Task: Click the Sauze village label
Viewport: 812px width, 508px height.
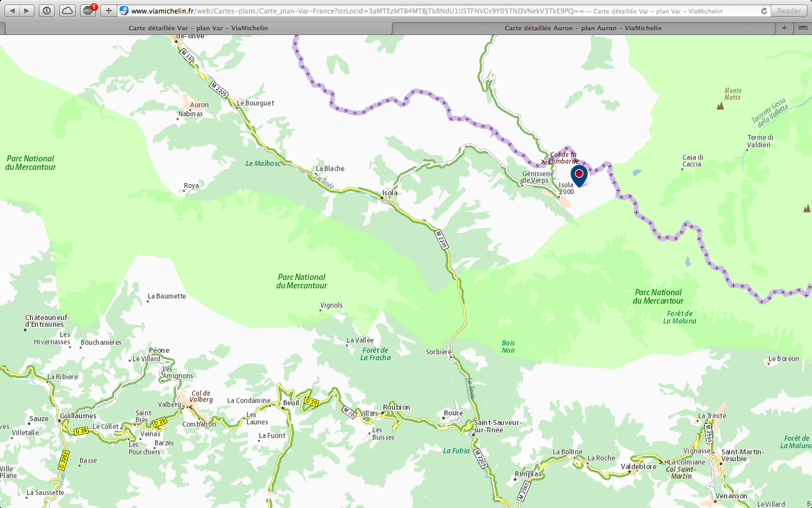Action: click(39, 419)
